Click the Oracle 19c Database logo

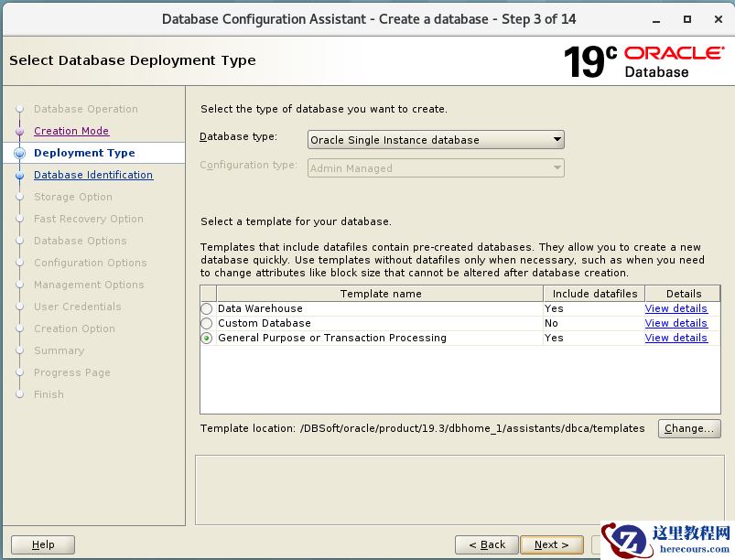click(643, 61)
